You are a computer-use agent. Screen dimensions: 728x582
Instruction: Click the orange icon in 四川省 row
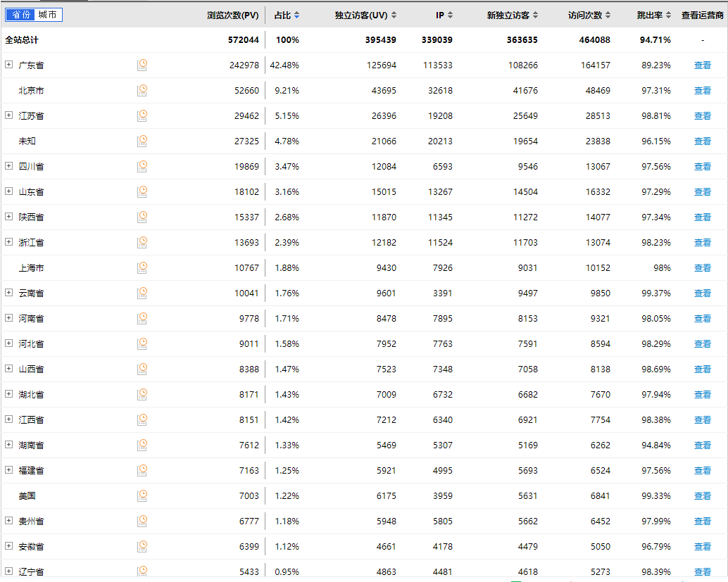[x=142, y=166]
